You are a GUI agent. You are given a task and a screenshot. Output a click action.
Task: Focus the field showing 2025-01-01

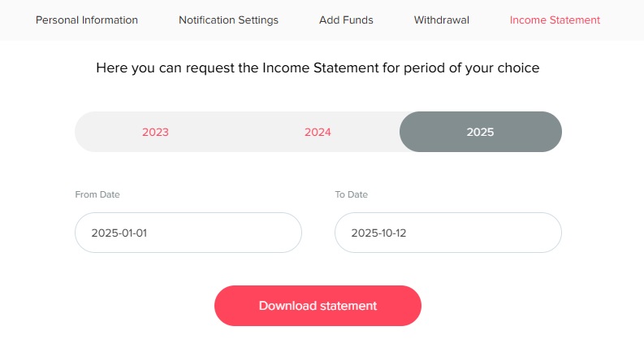pos(188,233)
